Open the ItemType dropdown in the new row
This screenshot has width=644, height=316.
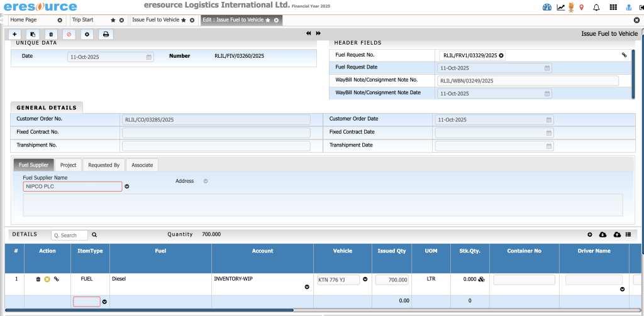point(104,302)
